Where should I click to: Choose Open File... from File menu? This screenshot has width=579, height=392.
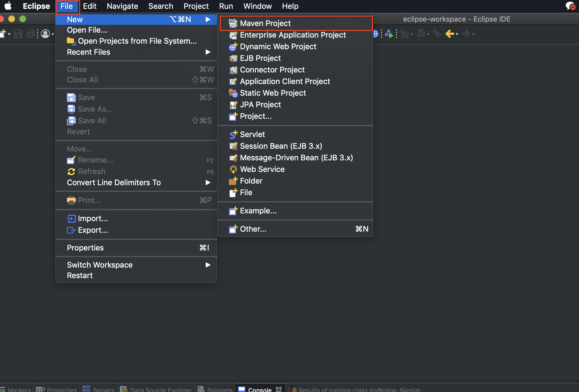pos(136,30)
